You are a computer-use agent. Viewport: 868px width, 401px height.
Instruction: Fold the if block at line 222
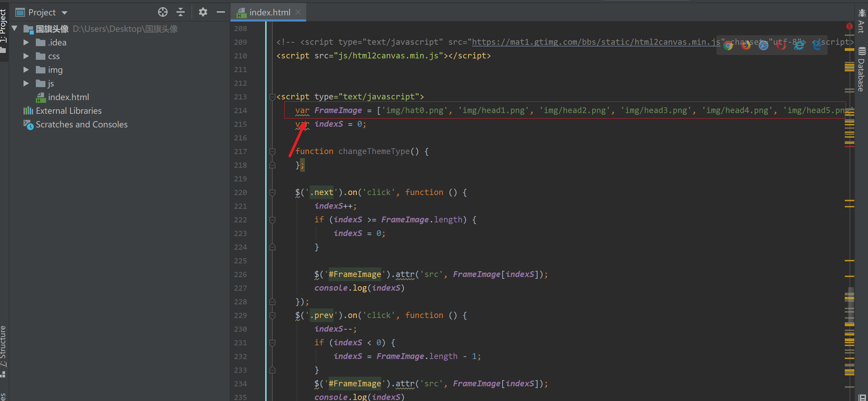[x=272, y=220]
